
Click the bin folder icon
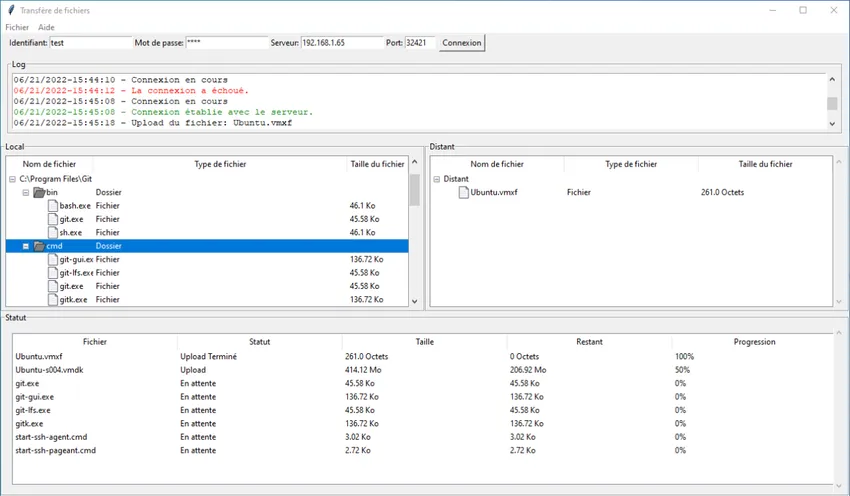pyautogui.click(x=39, y=192)
